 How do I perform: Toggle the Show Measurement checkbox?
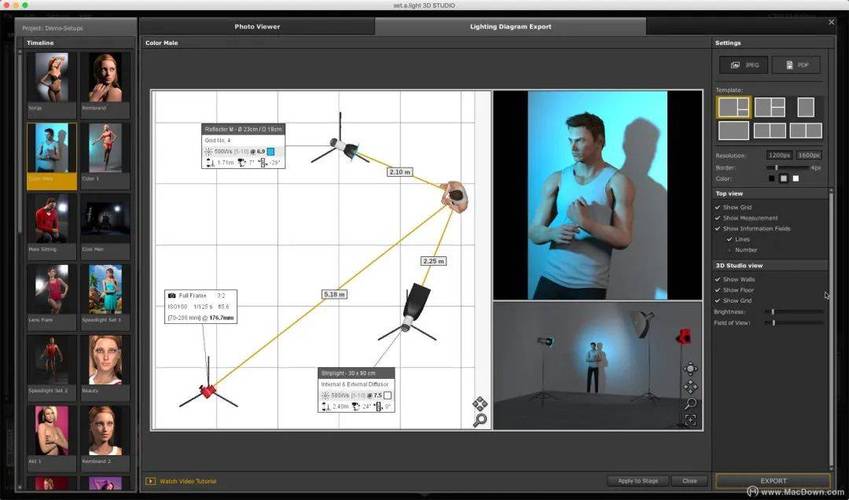point(718,217)
